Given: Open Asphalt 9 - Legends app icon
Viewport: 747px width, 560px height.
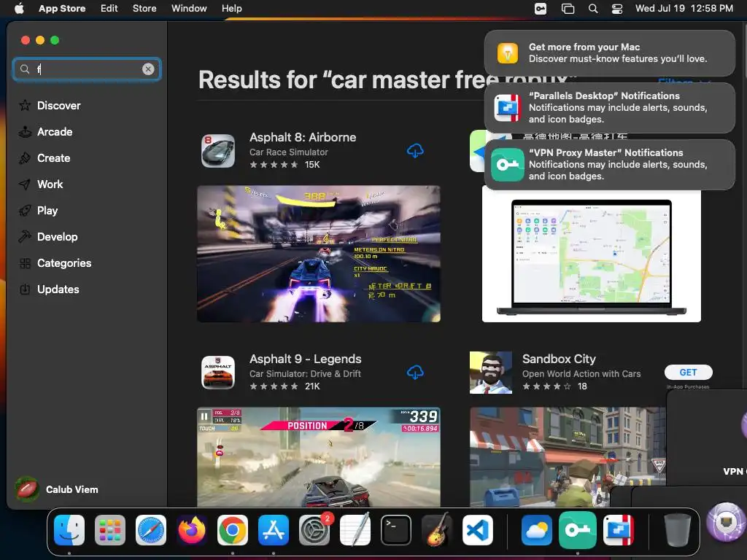Looking at the screenshot, I should click(217, 373).
